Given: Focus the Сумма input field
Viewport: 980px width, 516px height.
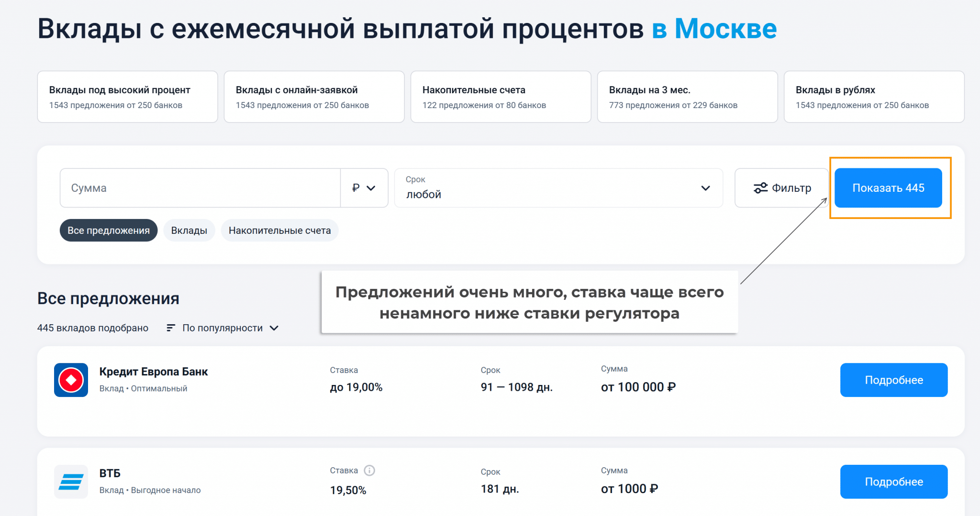Looking at the screenshot, I should (200, 188).
